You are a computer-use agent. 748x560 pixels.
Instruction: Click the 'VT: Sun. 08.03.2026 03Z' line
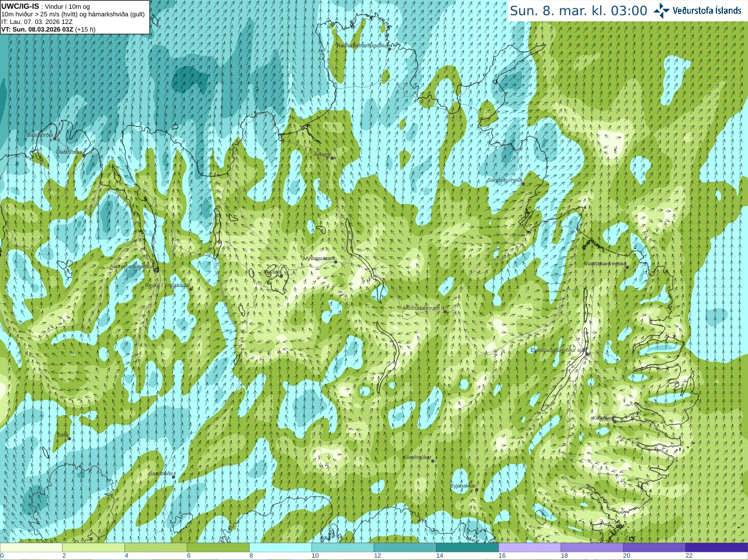(x=48, y=29)
